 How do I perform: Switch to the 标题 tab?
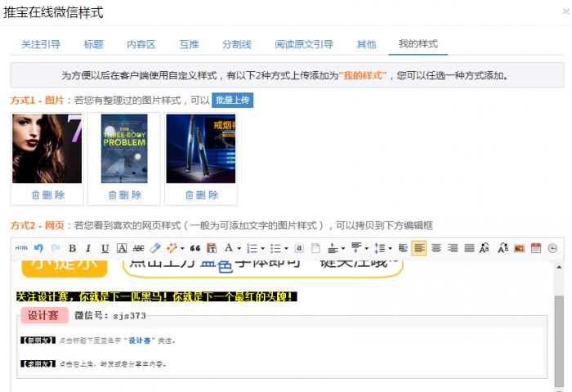(93, 44)
